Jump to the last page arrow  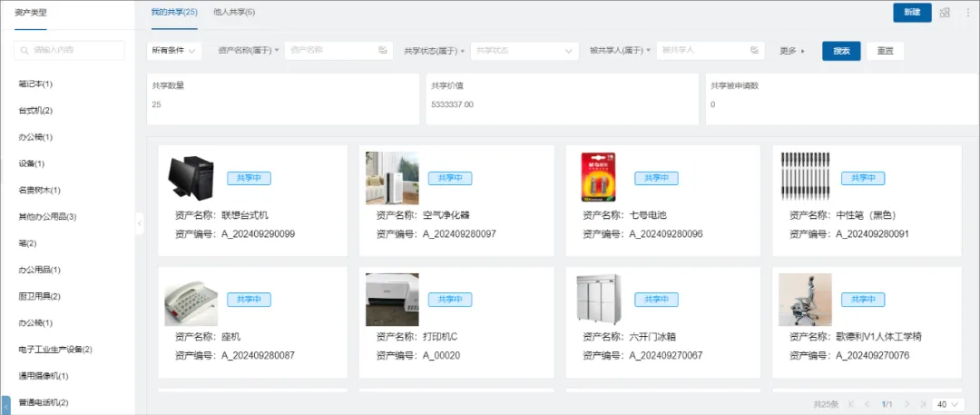tap(923, 404)
